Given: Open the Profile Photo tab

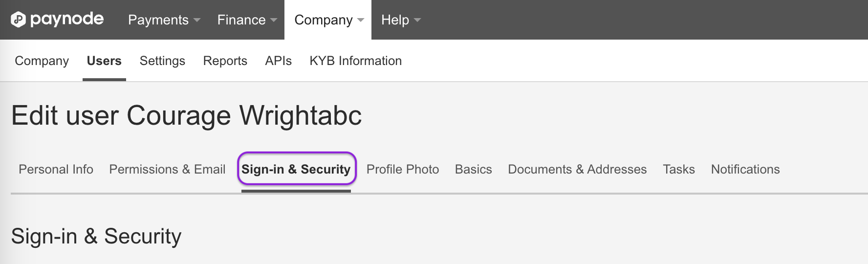Looking at the screenshot, I should 403,169.
